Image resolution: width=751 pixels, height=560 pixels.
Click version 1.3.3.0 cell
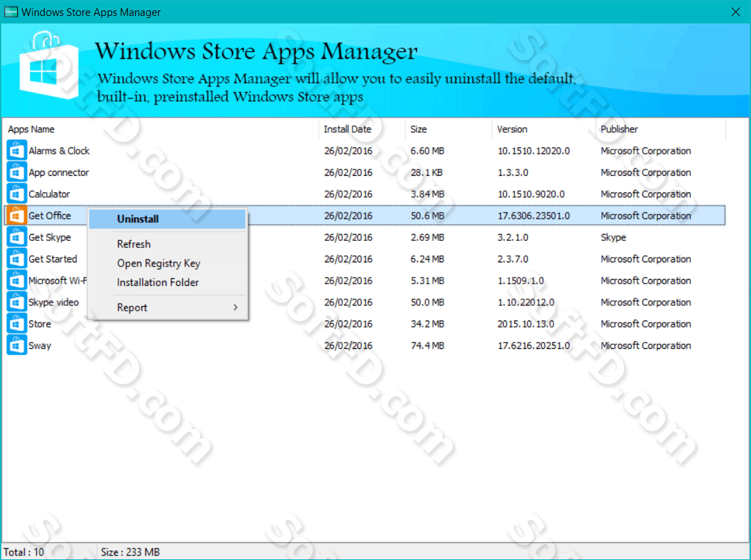pos(513,172)
